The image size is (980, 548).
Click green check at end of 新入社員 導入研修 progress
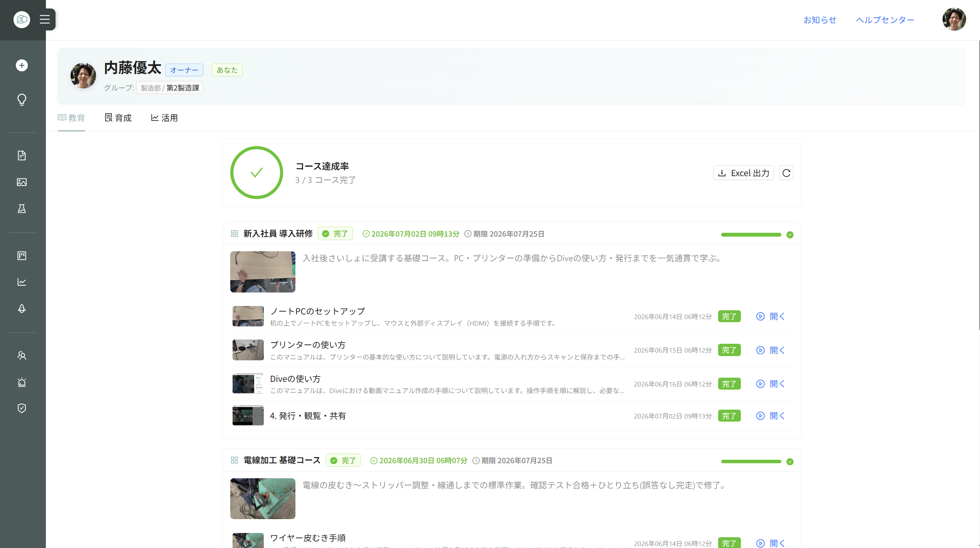(789, 235)
